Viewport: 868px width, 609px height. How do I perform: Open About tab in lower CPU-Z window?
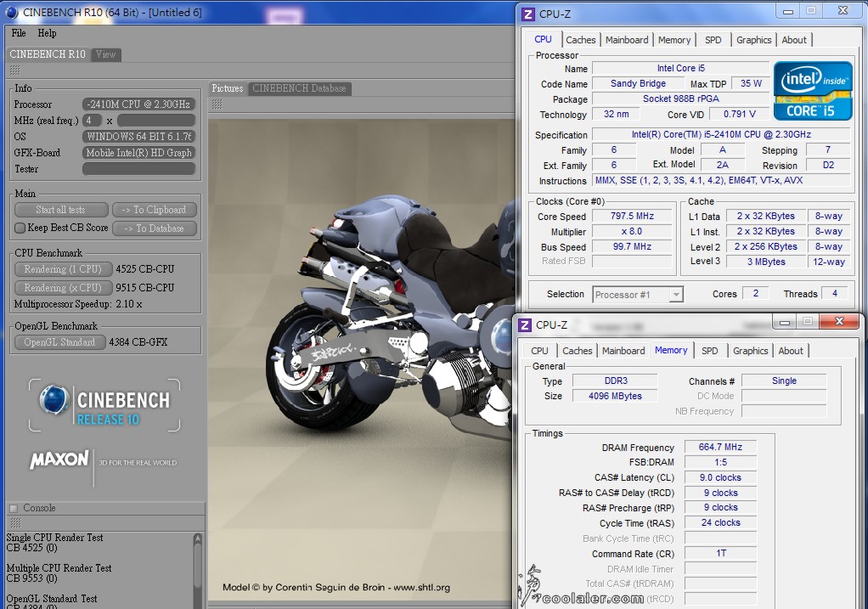click(x=791, y=351)
